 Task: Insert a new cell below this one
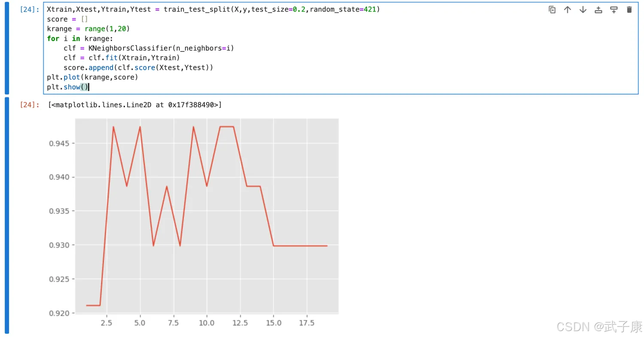pos(614,9)
